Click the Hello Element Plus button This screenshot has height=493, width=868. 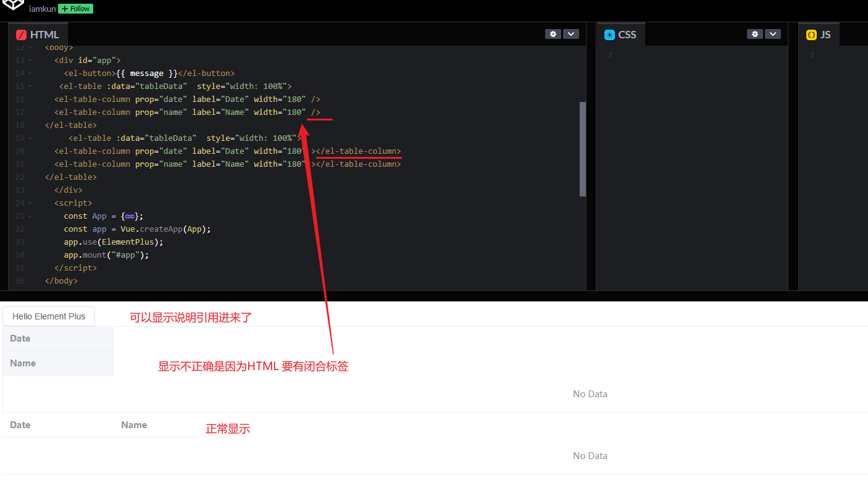[49, 316]
